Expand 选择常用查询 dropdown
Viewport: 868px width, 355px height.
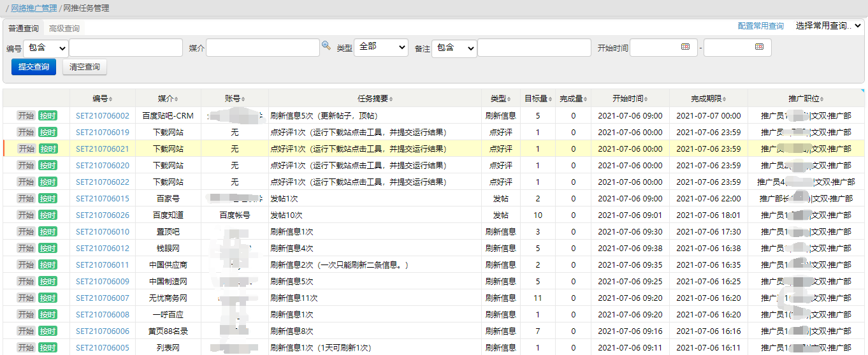click(828, 25)
